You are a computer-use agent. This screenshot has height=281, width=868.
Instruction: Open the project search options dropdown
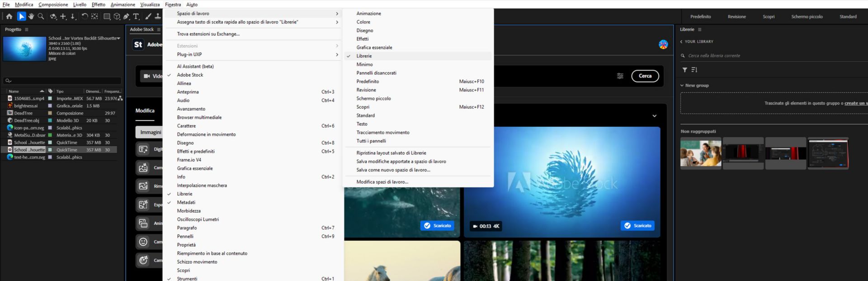click(x=8, y=81)
